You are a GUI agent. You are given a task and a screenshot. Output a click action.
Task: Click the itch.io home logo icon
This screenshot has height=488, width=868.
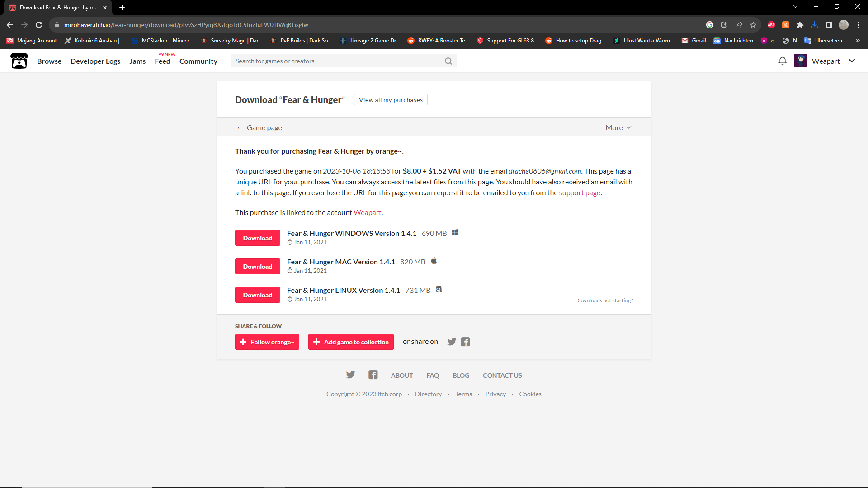coord(19,61)
